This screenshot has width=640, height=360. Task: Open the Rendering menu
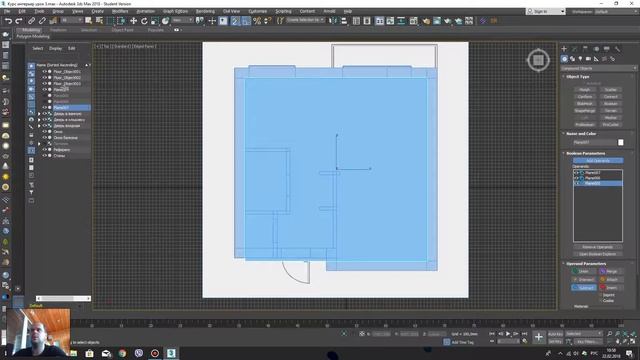tap(205, 11)
